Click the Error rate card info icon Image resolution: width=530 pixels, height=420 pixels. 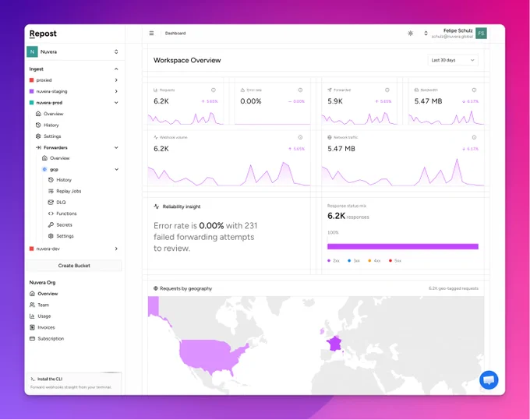coord(300,90)
